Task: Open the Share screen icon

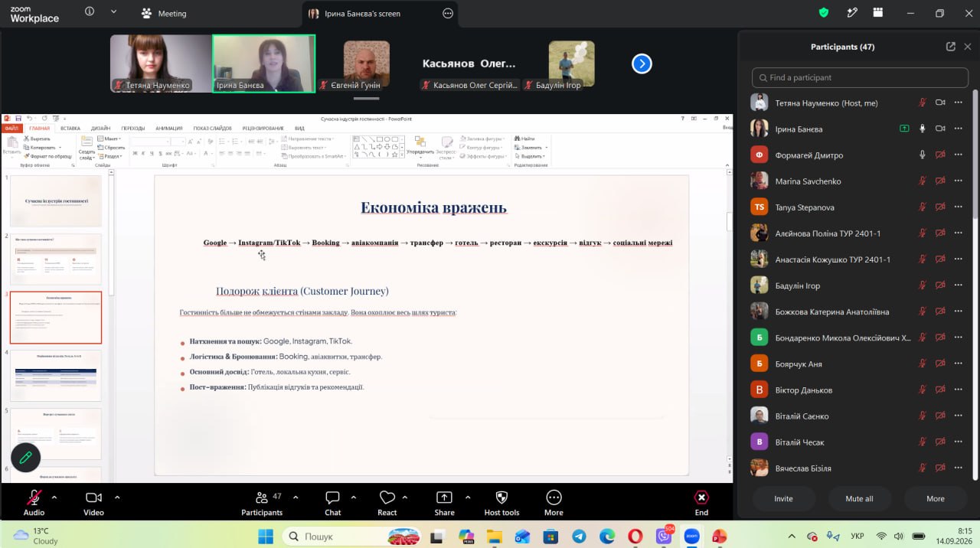Action: 444,497
